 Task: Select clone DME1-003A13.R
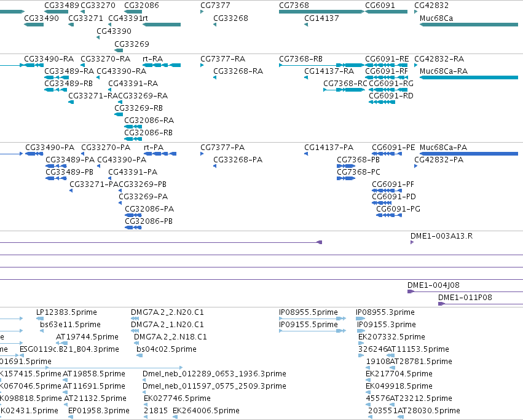(x=441, y=236)
